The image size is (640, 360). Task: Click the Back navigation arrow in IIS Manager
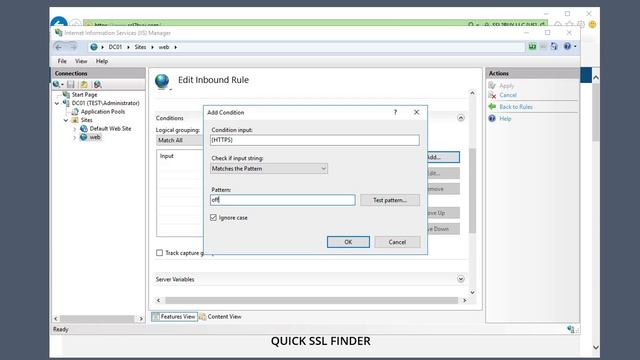click(x=59, y=47)
